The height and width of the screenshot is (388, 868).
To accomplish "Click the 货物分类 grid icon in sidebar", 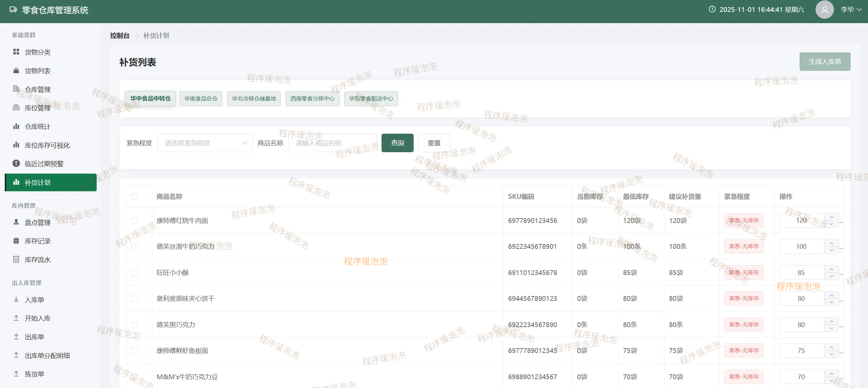I will pos(16,52).
